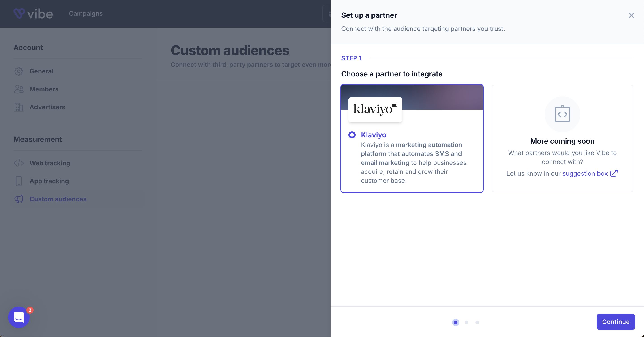Image resolution: width=644 pixels, height=337 pixels.
Task: Click the code brackets icon beside Web tracking
Action: pos(19,163)
